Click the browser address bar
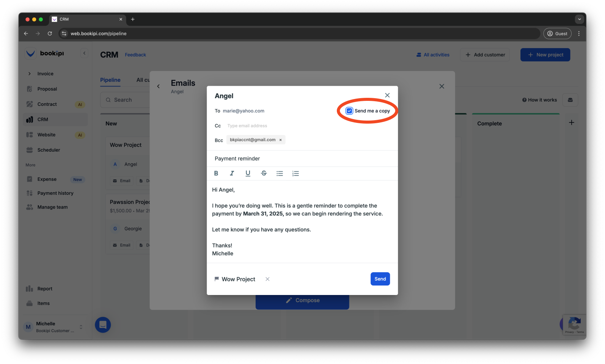 (x=300, y=33)
